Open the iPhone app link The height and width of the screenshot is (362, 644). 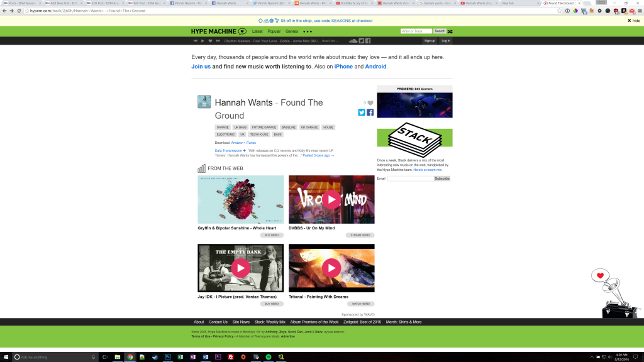(343, 67)
